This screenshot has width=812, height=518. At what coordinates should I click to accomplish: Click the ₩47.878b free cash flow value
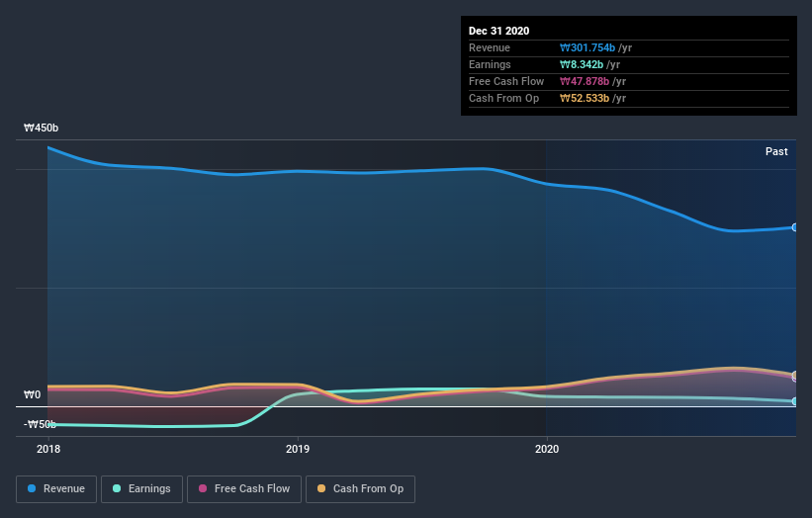click(585, 82)
